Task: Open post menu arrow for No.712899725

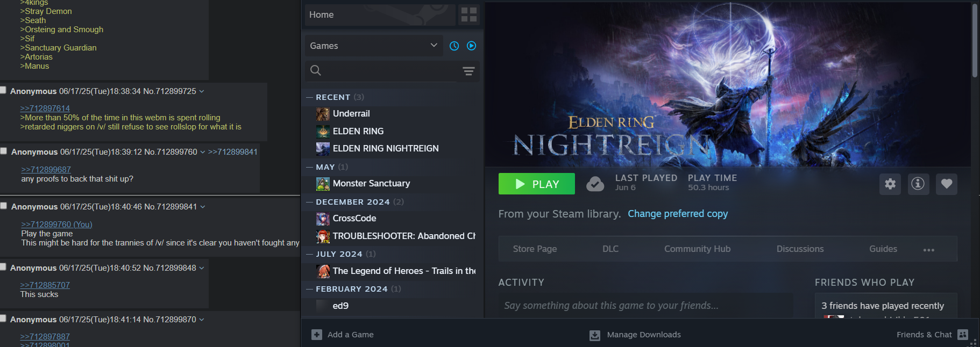Action: tap(202, 91)
